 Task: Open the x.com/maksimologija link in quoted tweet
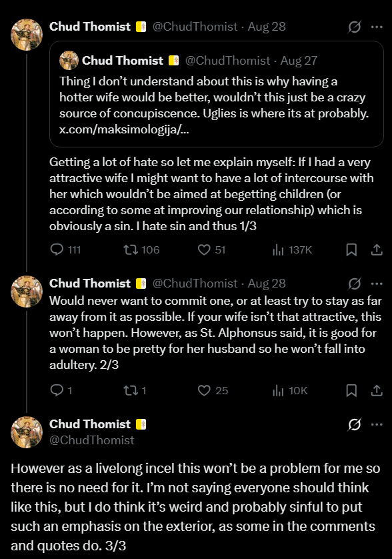(x=124, y=129)
